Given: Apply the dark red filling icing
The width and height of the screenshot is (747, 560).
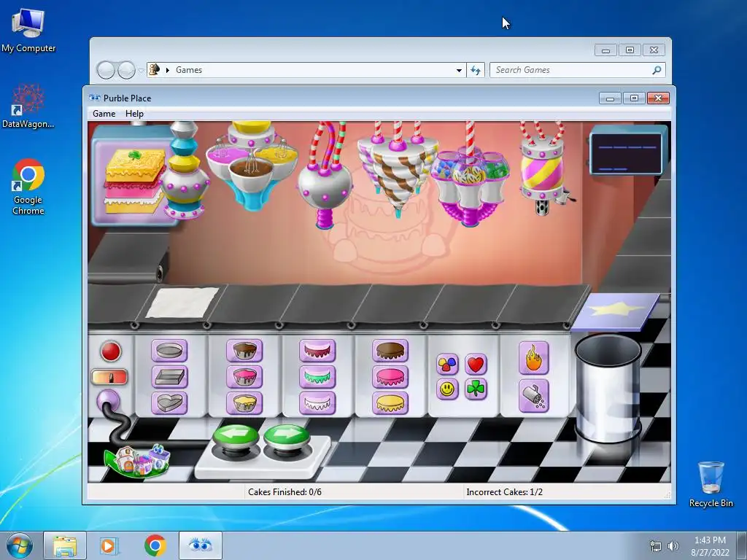Looking at the screenshot, I should click(x=317, y=351).
